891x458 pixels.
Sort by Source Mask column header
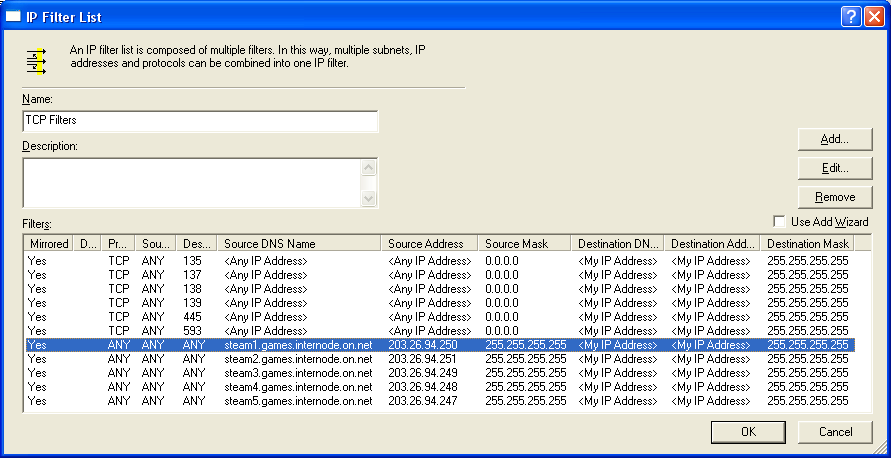click(x=524, y=244)
